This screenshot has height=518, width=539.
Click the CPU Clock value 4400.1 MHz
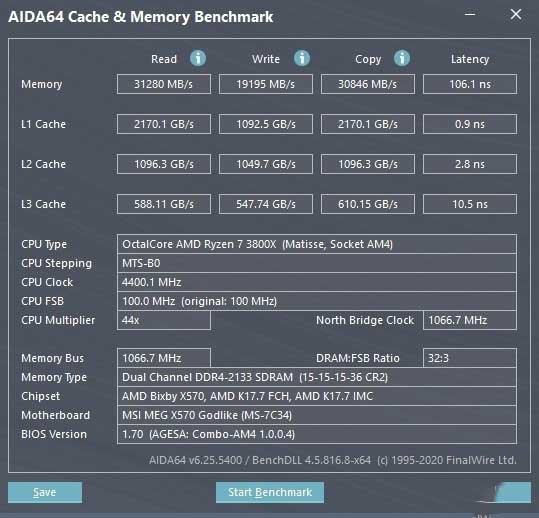coord(317,282)
